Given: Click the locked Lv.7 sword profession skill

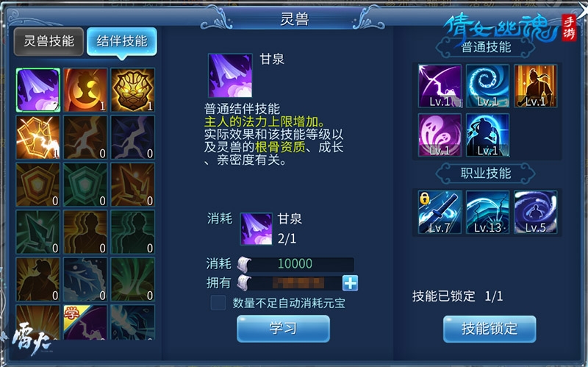Looking at the screenshot, I should point(440,212).
